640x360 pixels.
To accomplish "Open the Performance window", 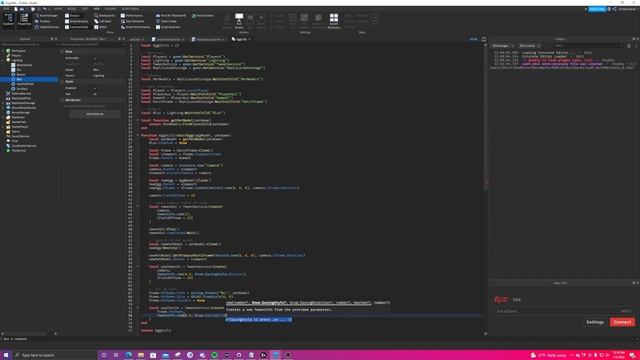I will click(131, 16).
